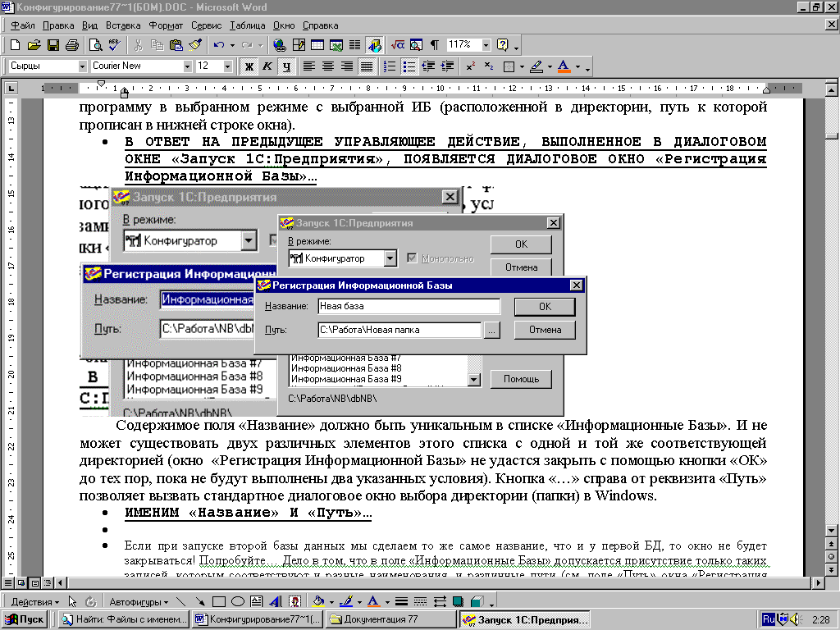This screenshot has height=630, width=840.
Task: Open the undo history dropdown arrow
Action: (232, 45)
